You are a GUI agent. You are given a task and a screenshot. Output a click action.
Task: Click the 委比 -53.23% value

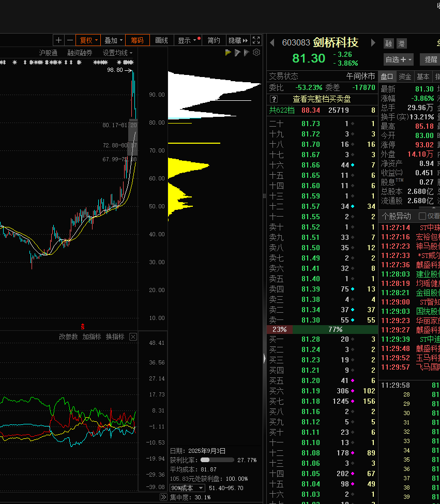pos(309,87)
